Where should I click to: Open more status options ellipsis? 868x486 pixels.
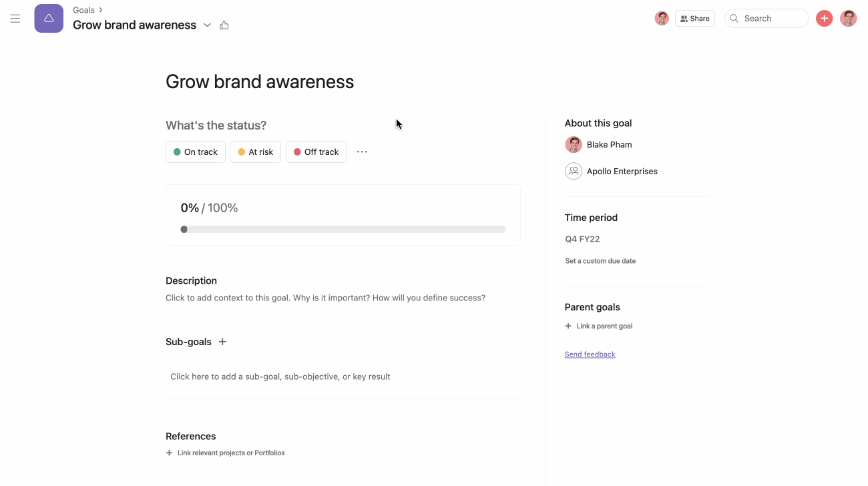(x=362, y=152)
